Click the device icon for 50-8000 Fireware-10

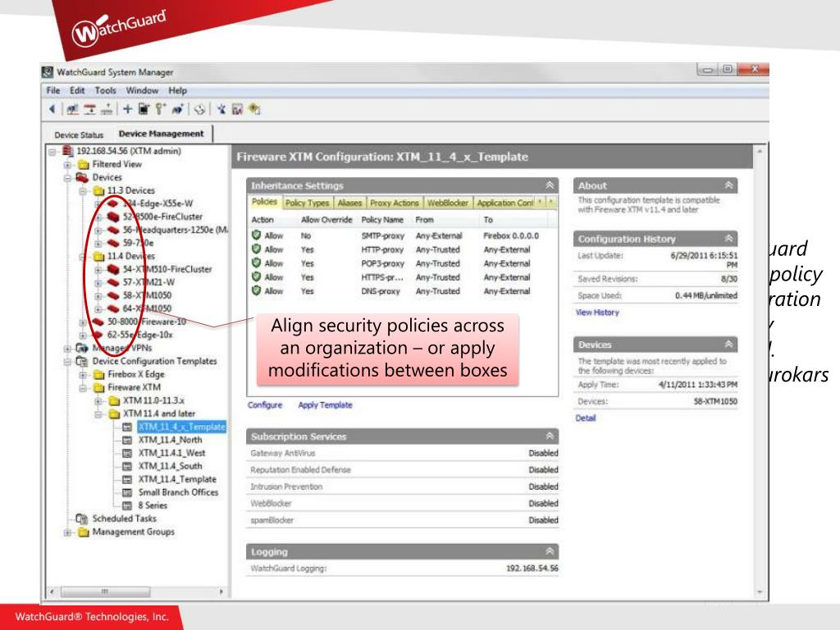pos(98,322)
